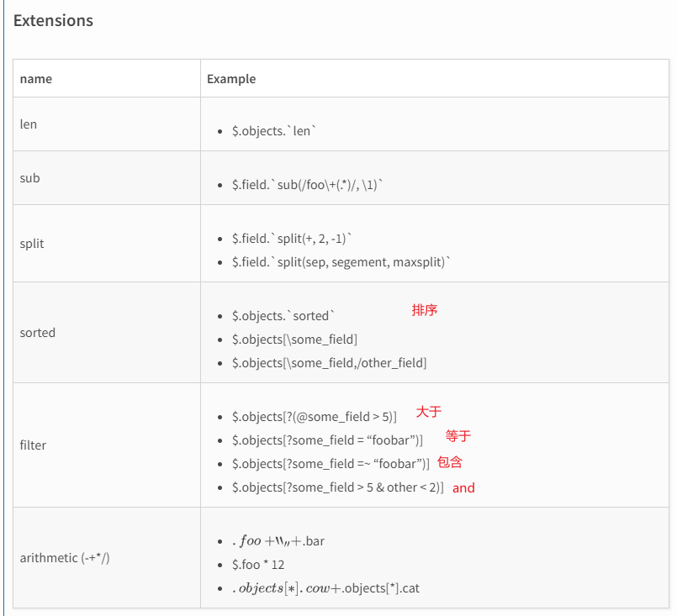Select the 'sorted' name cell

(37, 333)
